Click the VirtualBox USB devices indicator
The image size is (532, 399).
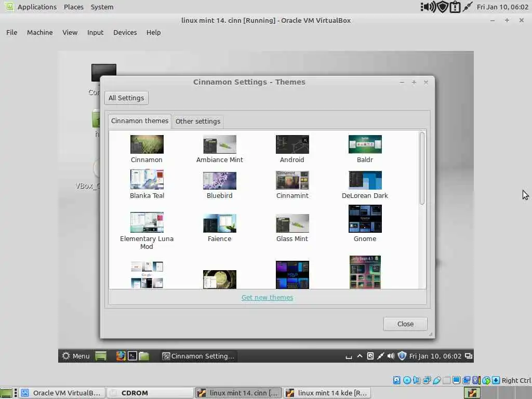(436, 380)
